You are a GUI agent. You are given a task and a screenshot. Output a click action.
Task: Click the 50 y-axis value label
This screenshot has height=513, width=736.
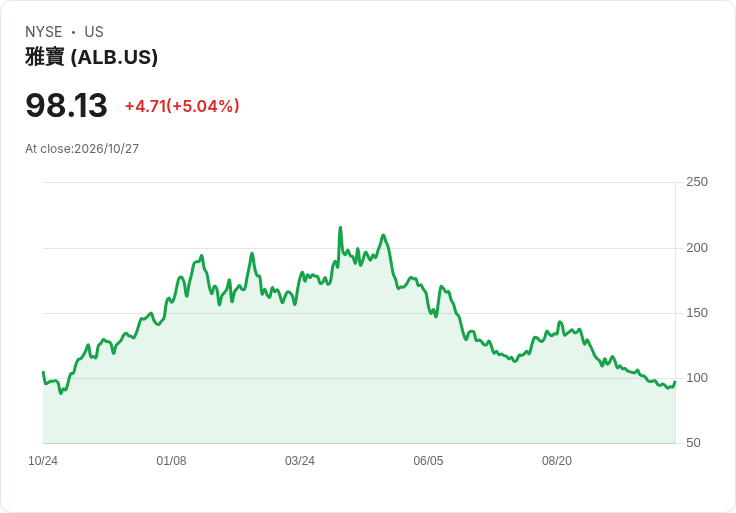pyautogui.click(x=693, y=443)
